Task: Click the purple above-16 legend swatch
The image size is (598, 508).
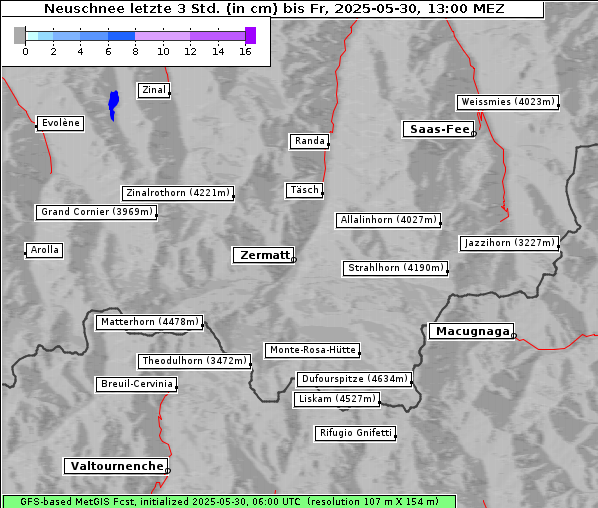Action: 251,35
